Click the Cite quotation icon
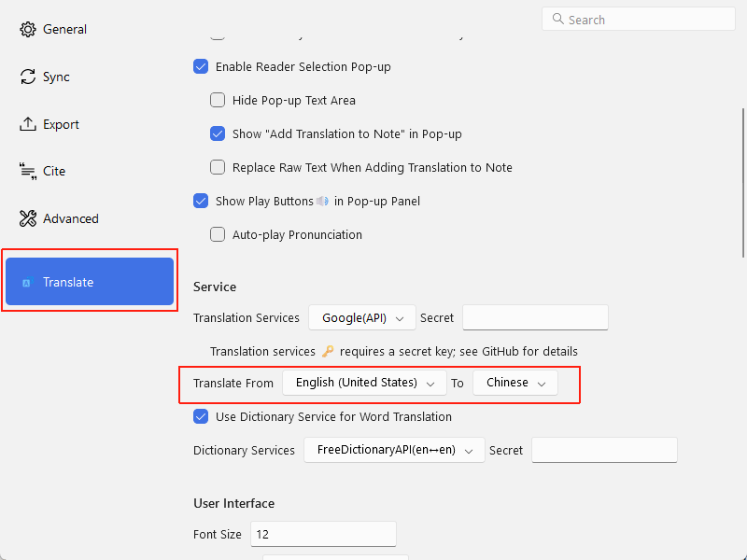This screenshot has height=560, width=747. 28,172
